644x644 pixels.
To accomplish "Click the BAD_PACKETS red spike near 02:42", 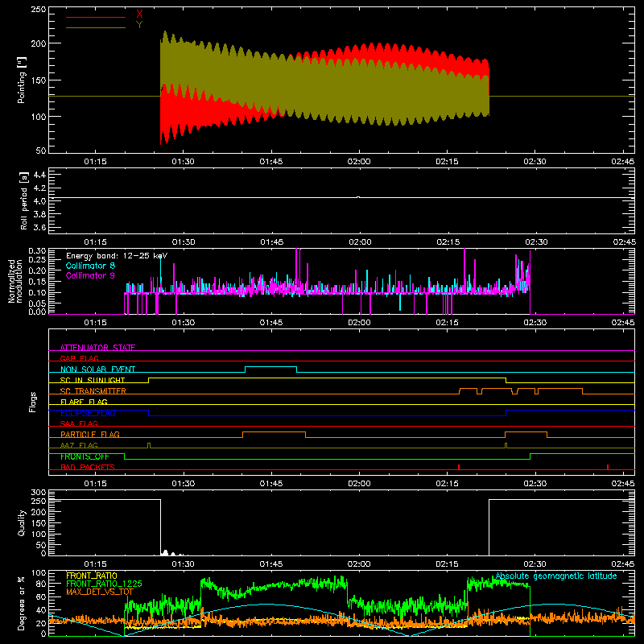I will pyautogui.click(x=608, y=467).
